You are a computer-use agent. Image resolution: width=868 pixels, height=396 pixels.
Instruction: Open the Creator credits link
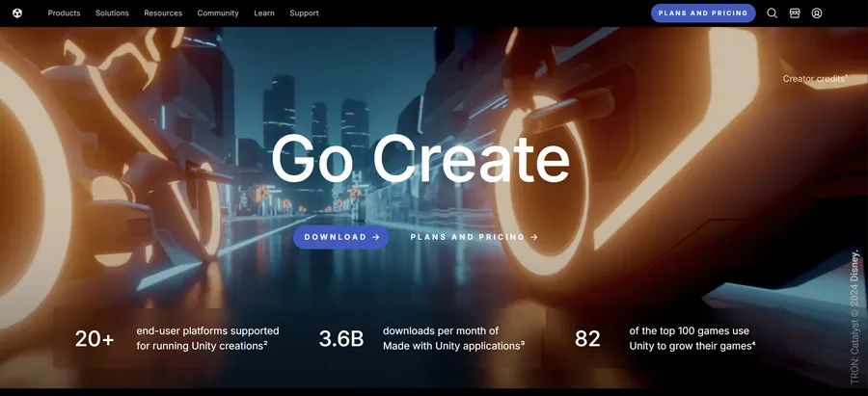coord(815,79)
